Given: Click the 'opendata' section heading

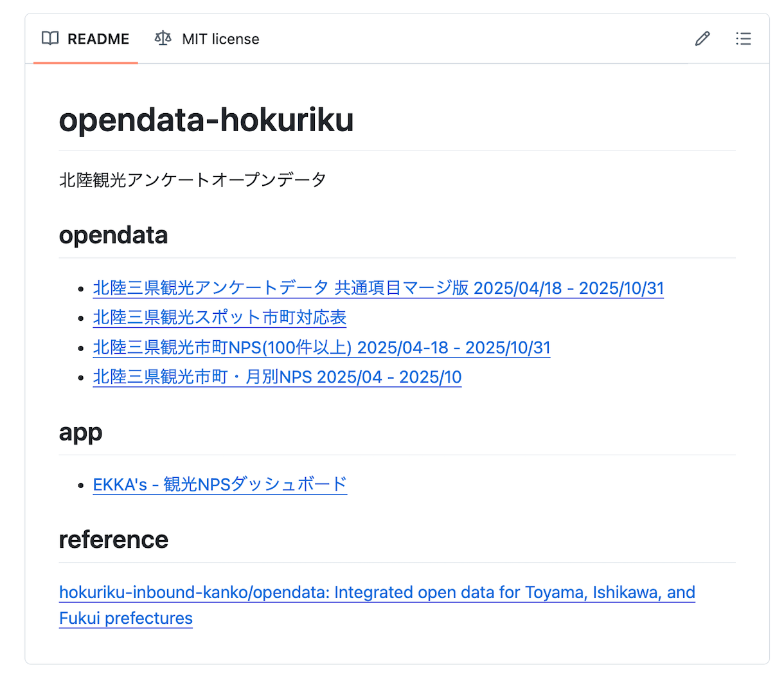Looking at the screenshot, I should click(113, 235).
